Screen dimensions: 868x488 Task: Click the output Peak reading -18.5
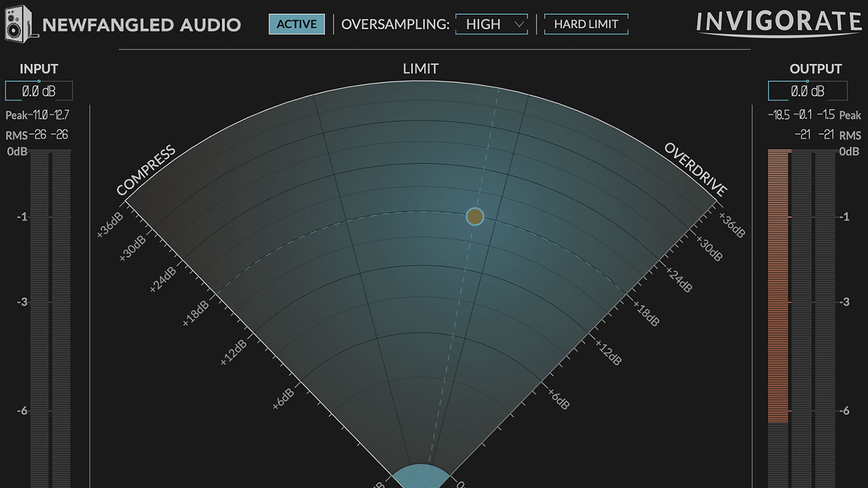pos(779,115)
